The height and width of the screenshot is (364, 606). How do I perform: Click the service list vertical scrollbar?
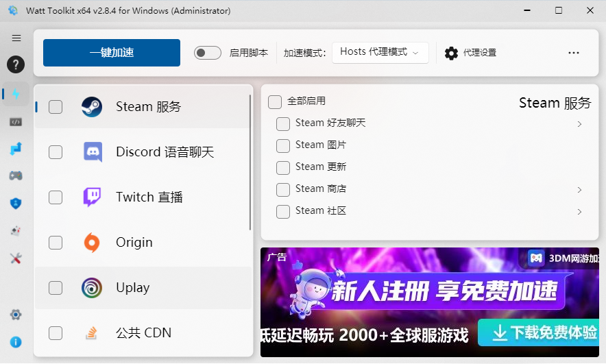point(250,162)
